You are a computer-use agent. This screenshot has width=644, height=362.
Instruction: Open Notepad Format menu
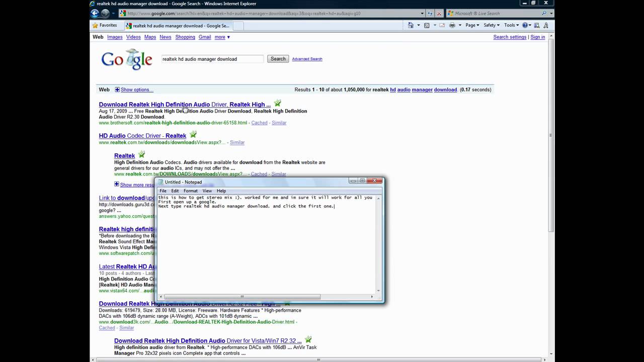click(191, 191)
